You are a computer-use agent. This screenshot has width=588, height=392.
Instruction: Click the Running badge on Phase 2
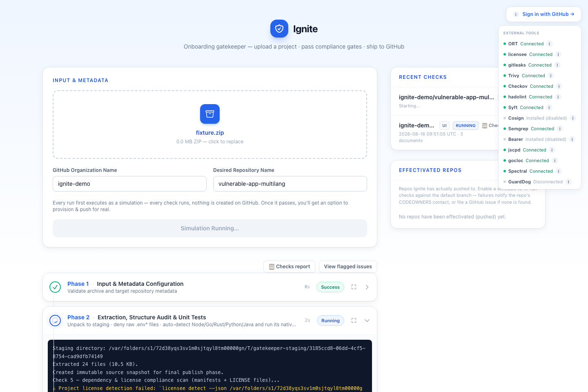(x=330, y=321)
